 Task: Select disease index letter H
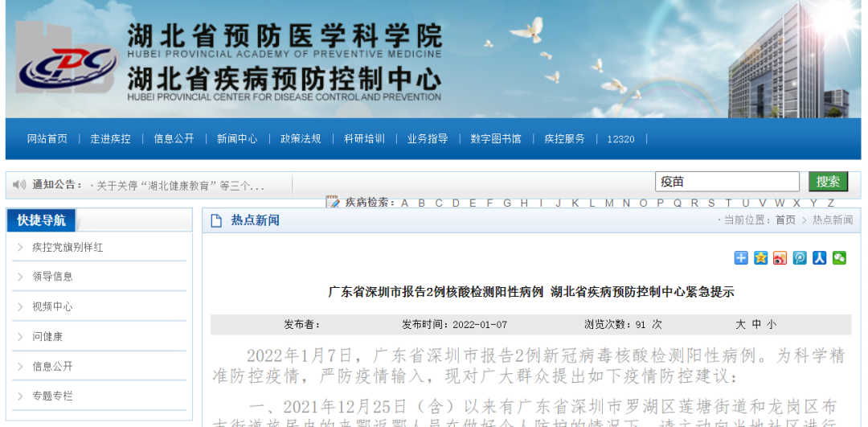coord(524,203)
